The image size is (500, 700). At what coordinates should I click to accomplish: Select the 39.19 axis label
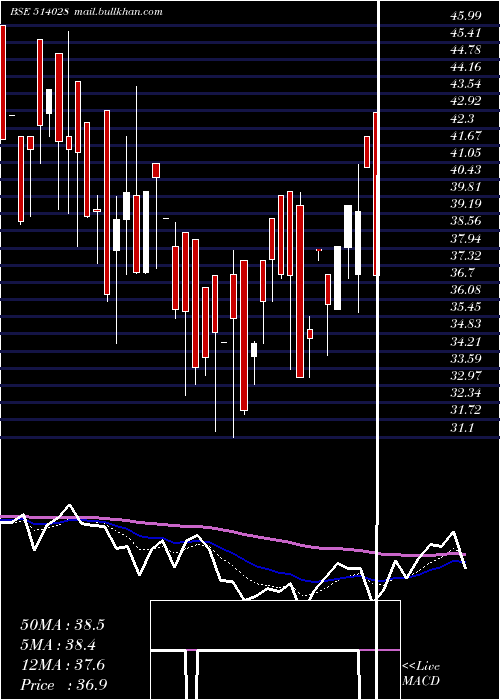(x=466, y=204)
